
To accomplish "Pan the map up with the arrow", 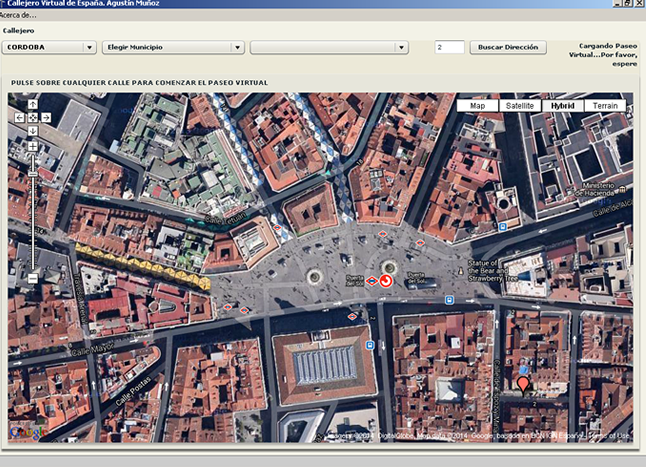I will (x=33, y=104).
